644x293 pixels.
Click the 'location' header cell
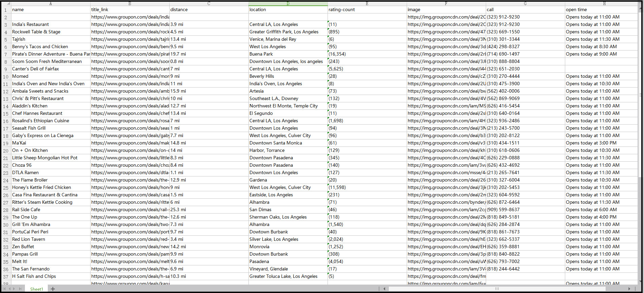click(x=288, y=10)
